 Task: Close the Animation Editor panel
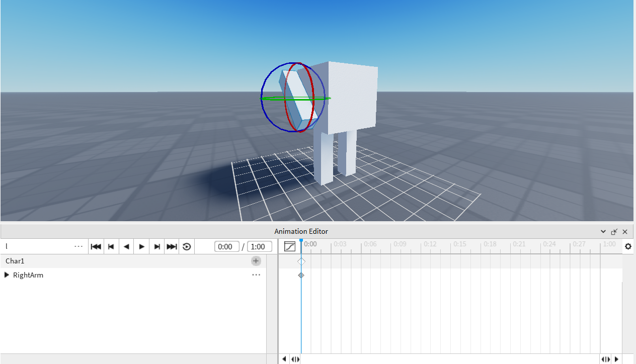[625, 232]
